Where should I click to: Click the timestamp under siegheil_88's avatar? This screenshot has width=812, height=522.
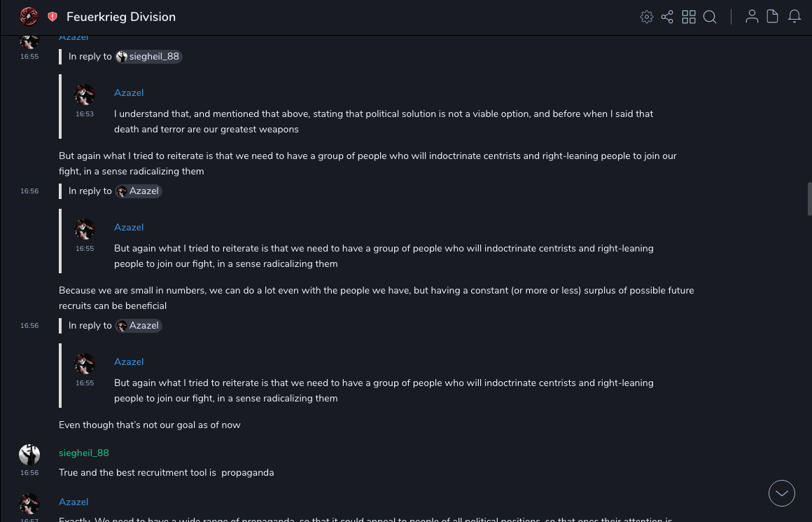pos(29,473)
